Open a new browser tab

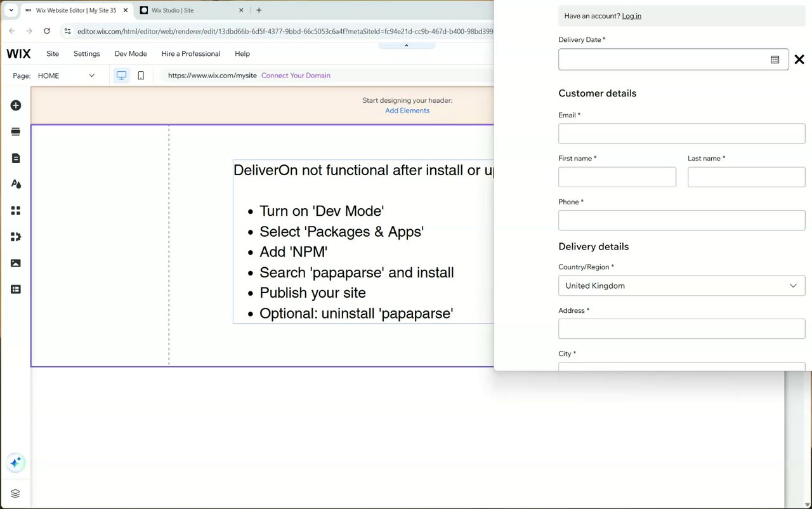click(x=259, y=10)
